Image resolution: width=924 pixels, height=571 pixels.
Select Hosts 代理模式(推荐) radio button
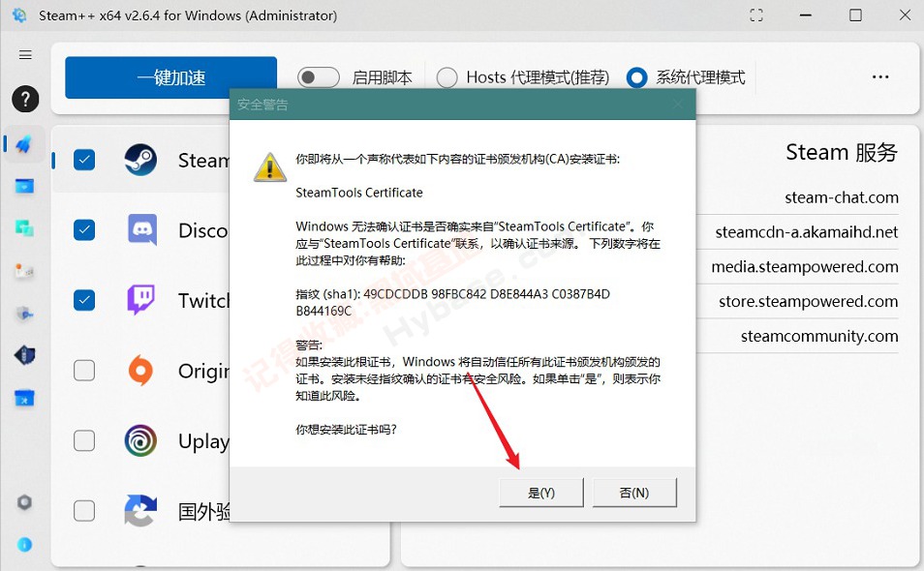[x=447, y=77]
